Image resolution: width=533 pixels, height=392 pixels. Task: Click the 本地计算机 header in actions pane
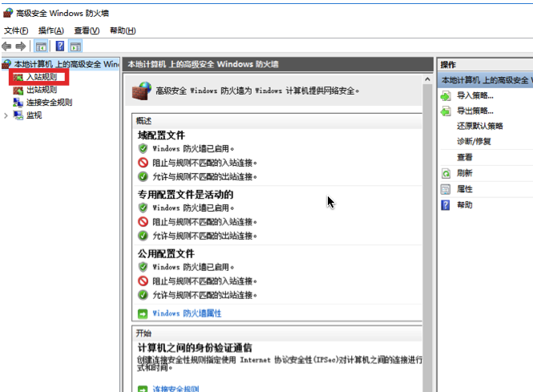pyautogui.click(x=486, y=80)
